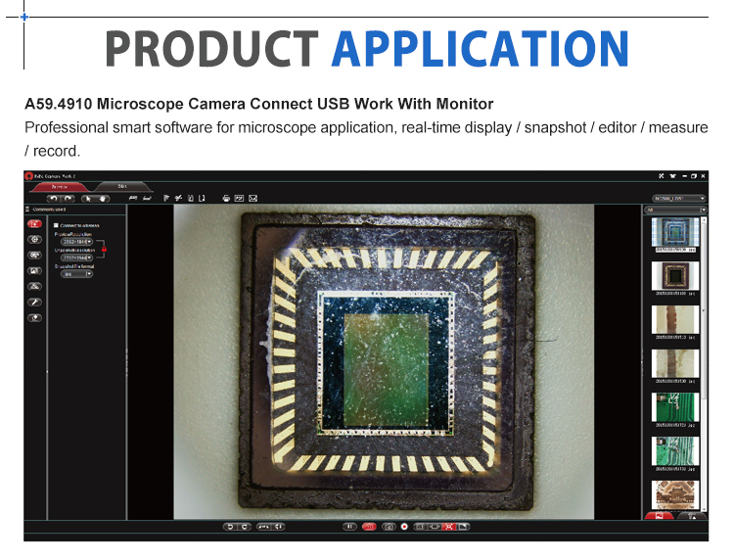Click the snapshot camera button in bottom bar
The width and height of the screenshot is (734, 560).
pyautogui.click(x=388, y=527)
